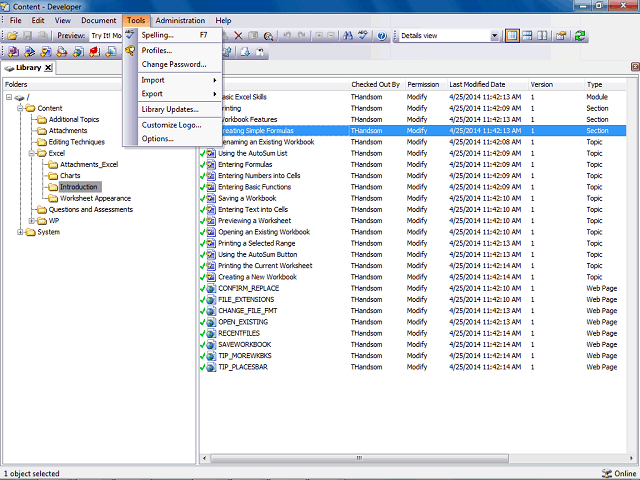Click the ABC spell check toolbar icon
The image size is (640, 480).
[x=363, y=36]
